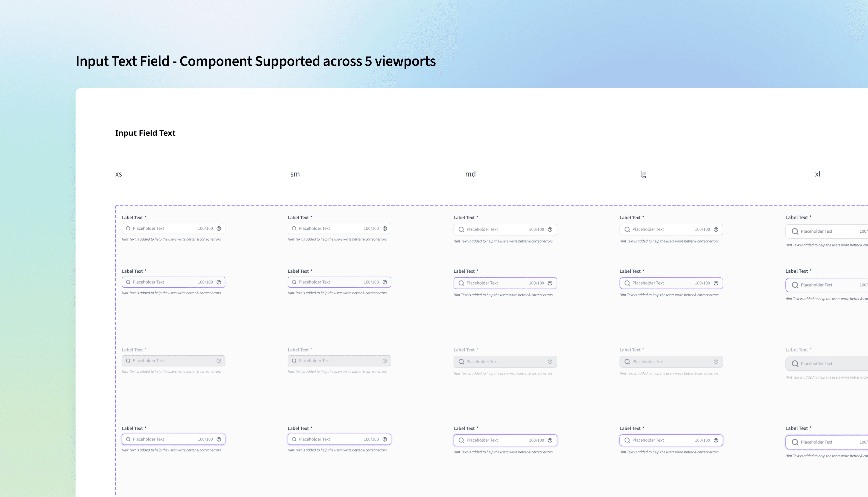Tap the search icon in the lg second-row field

click(x=627, y=283)
